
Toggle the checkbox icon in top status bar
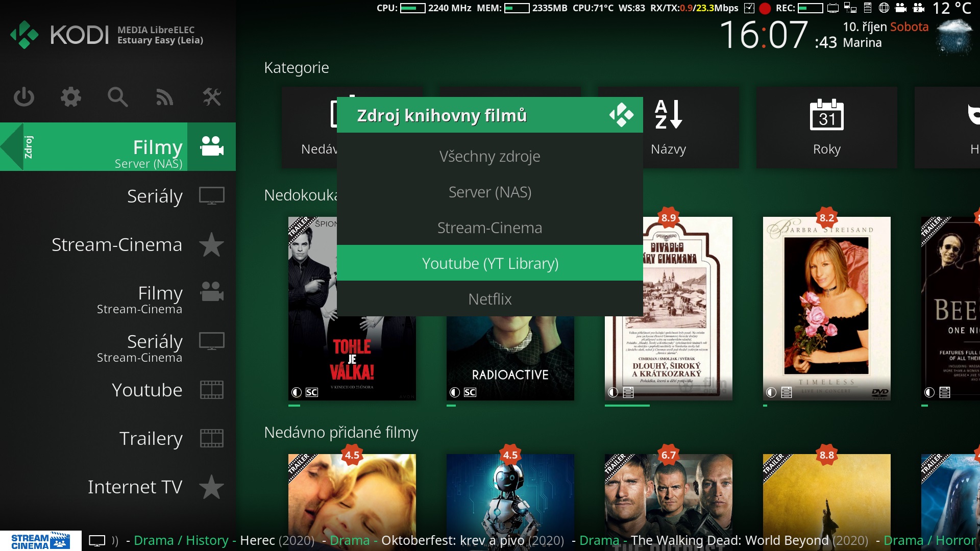point(749,8)
